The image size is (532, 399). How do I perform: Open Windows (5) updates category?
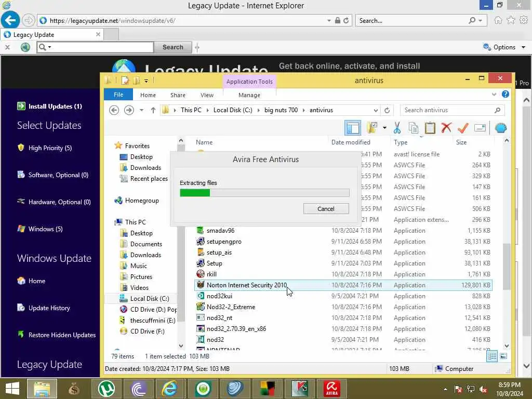pyautogui.click(x=45, y=229)
